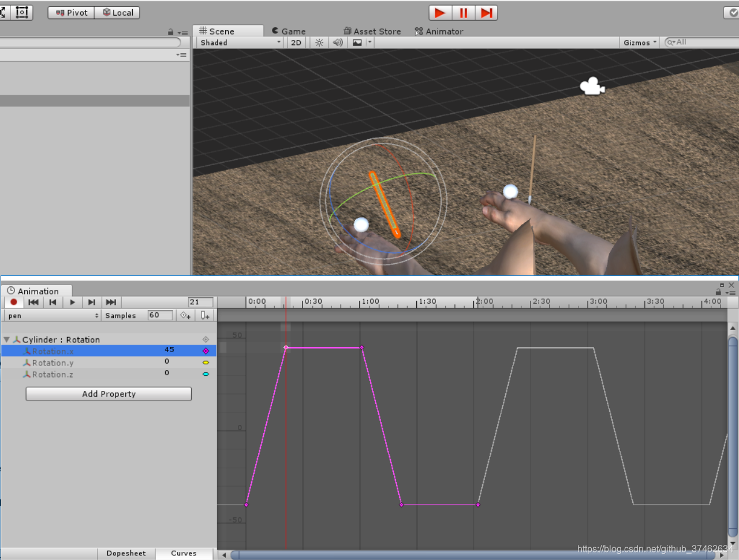739x560 pixels.
Task: Click the left panel search field
Action: [x=89, y=43]
